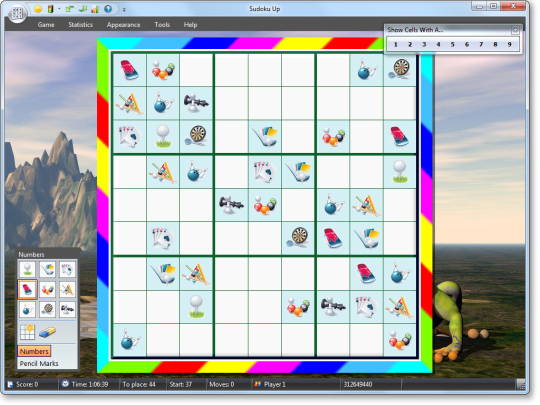Click the puzzle number 312649440 in status bar
This screenshot has width=540, height=405.
(357, 384)
